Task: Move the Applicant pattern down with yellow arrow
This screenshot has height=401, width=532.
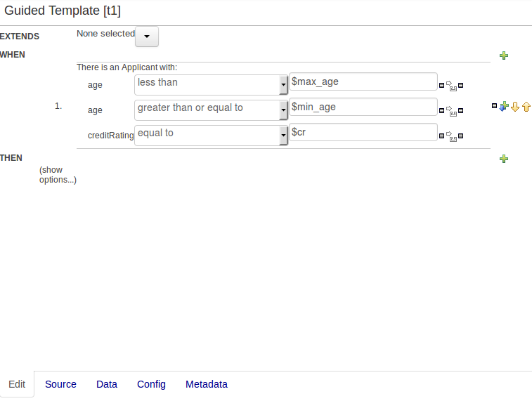Action: pyautogui.click(x=515, y=107)
